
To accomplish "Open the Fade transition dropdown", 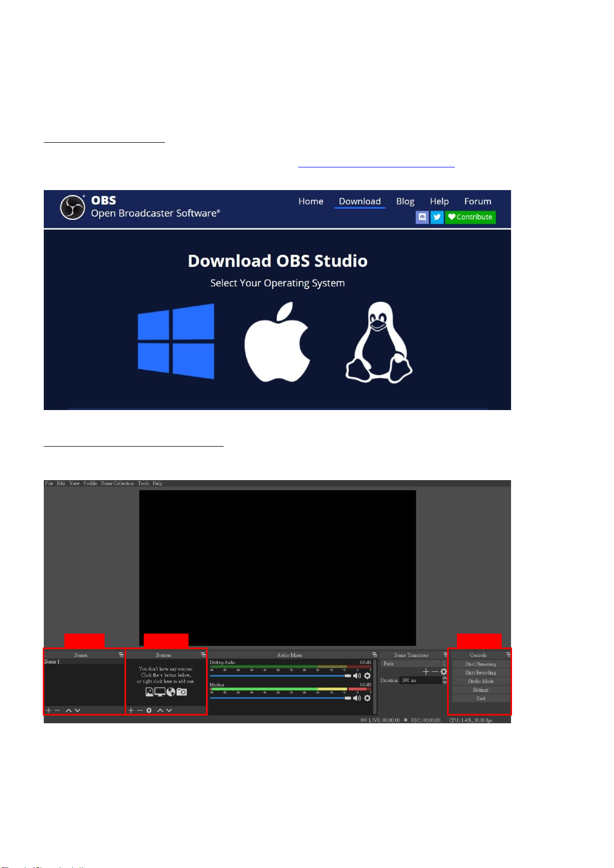I will [414, 663].
